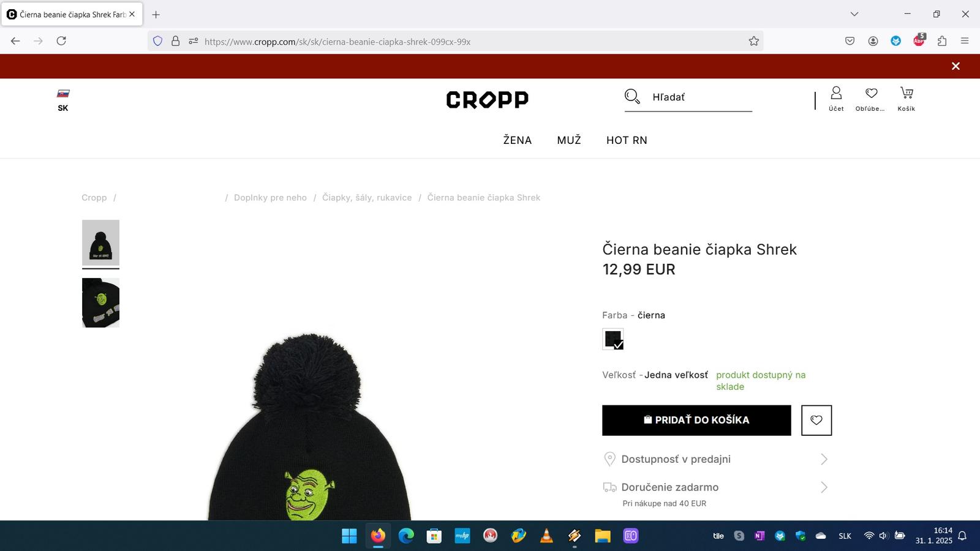Bookmark this page with star icon
980x551 pixels.
click(753, 41)
